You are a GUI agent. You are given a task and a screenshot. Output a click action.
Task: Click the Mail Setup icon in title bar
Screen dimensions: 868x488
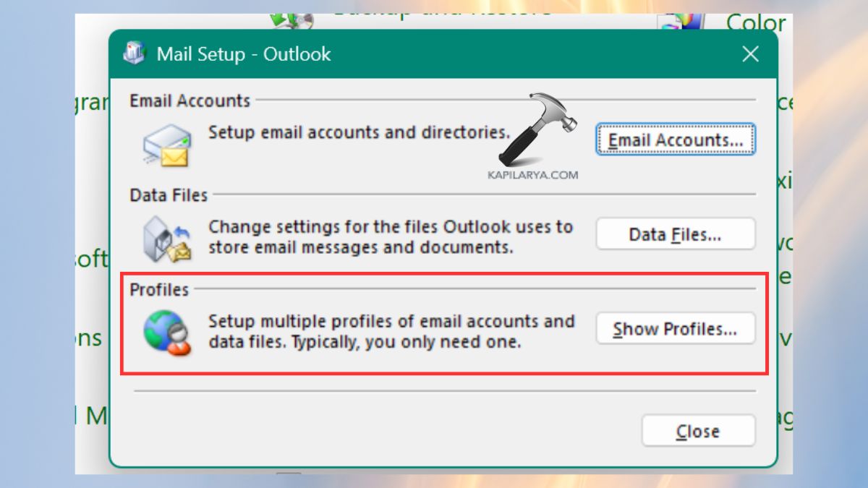[135, 53]
